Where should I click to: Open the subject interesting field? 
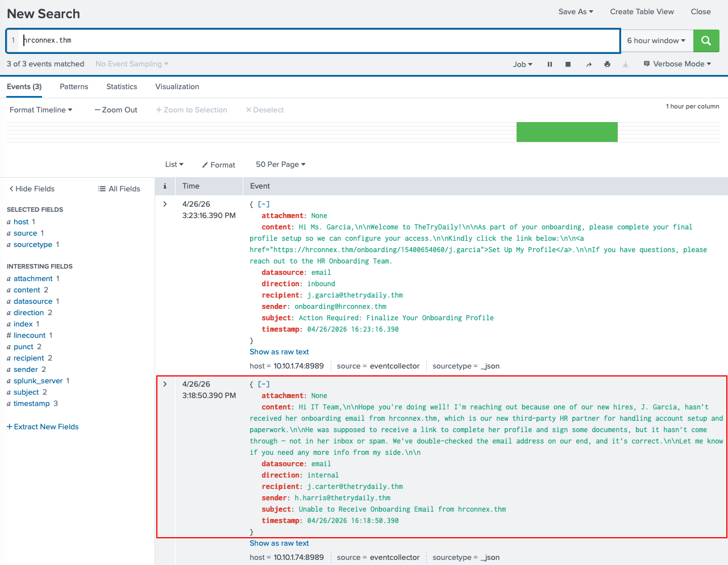pos(26,392)
